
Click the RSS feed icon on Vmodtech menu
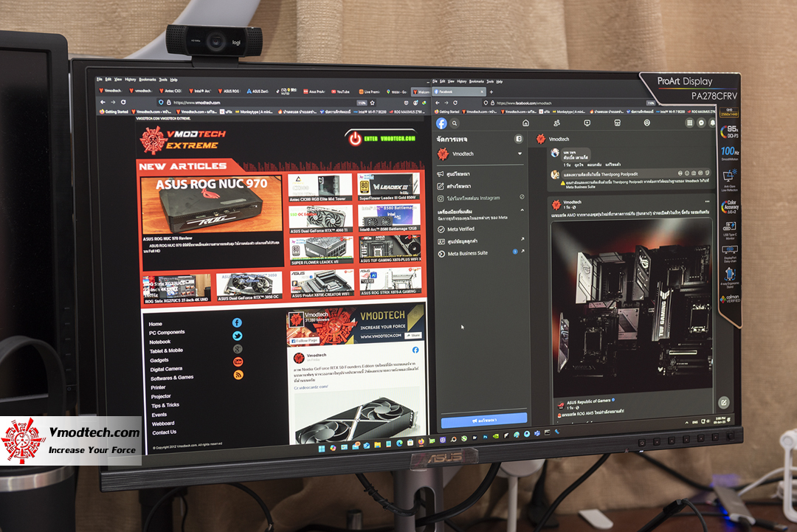(x=238, y=375)
